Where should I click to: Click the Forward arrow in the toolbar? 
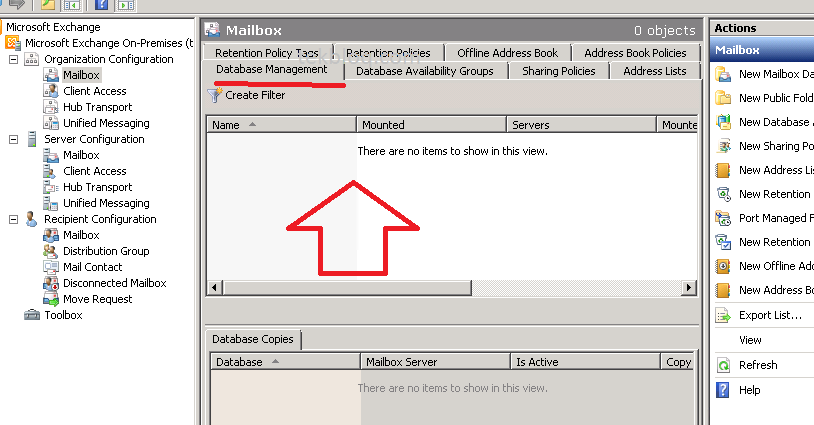click(x=17, y=4)
